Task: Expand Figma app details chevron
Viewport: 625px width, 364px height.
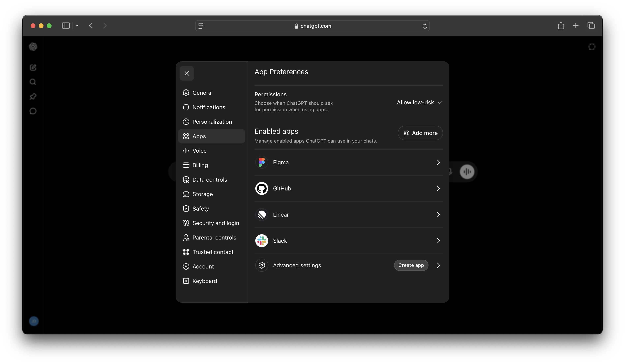Action: [x=438, y=162]
